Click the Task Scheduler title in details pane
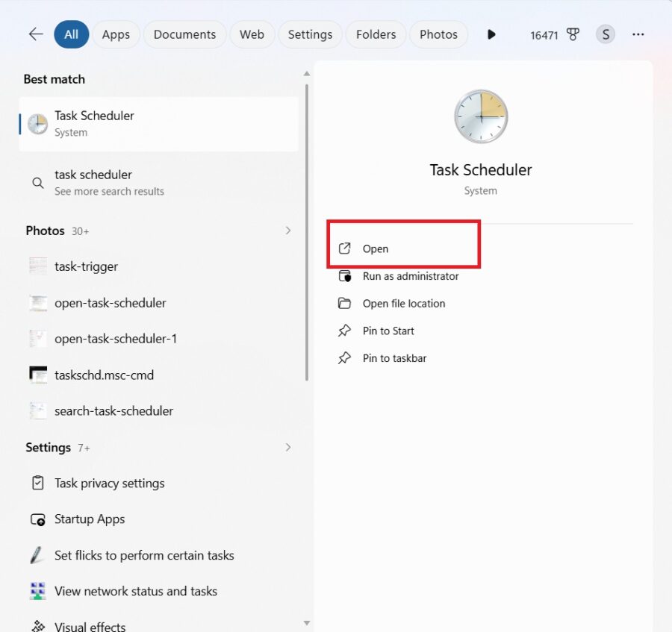Screen dimensions: 672x632 (x=481, y=170)
